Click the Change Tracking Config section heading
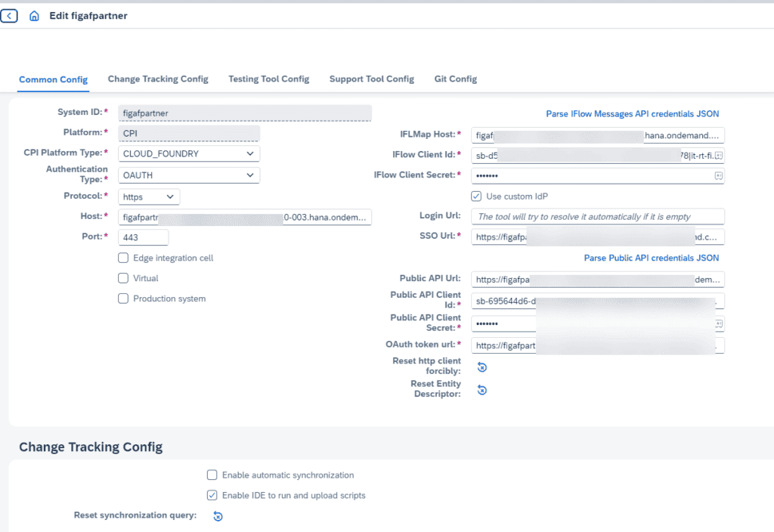Viewport: 774px width, 532px height. pos(91,447)
